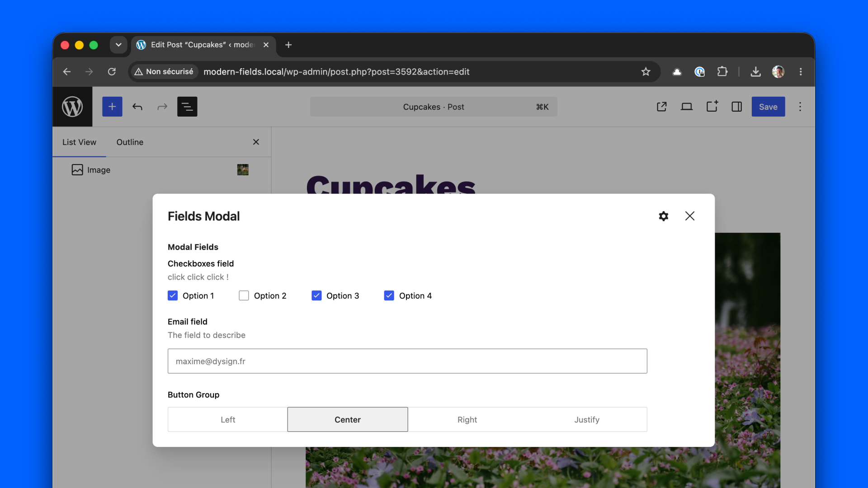Open a new browser tab
The height and width of the screenshot is (488, 868).
[288, 45]
